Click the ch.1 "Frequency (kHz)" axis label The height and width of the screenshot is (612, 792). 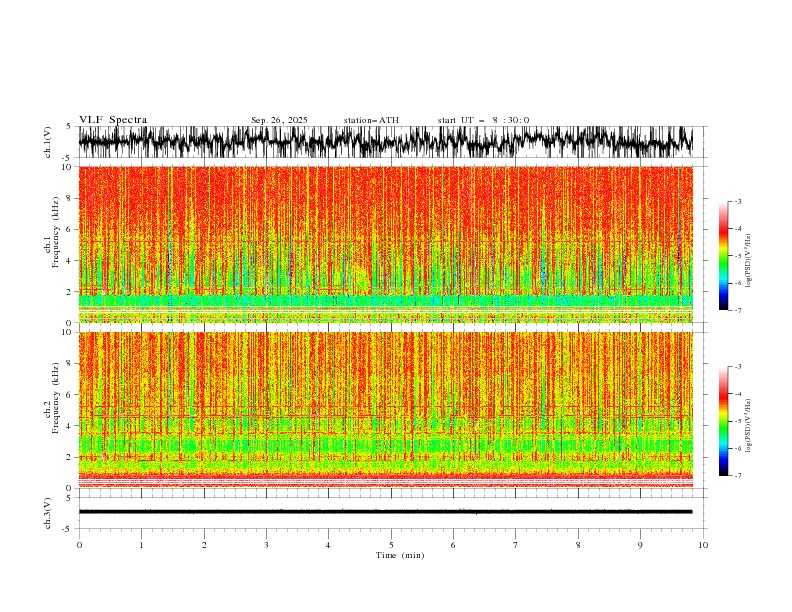click(x=56, y=232)
